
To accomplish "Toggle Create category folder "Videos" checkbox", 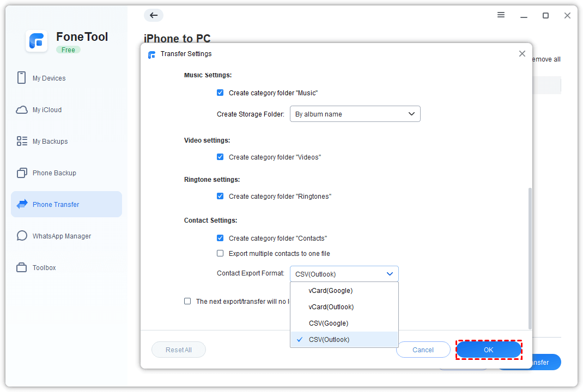I will click(x=220, y=157).
